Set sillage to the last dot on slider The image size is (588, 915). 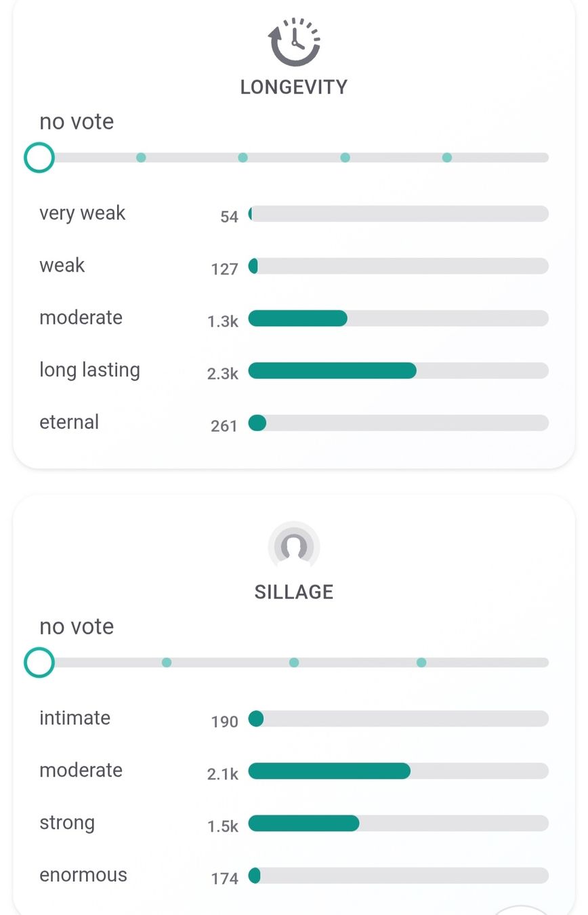click(x=421, y=662)
